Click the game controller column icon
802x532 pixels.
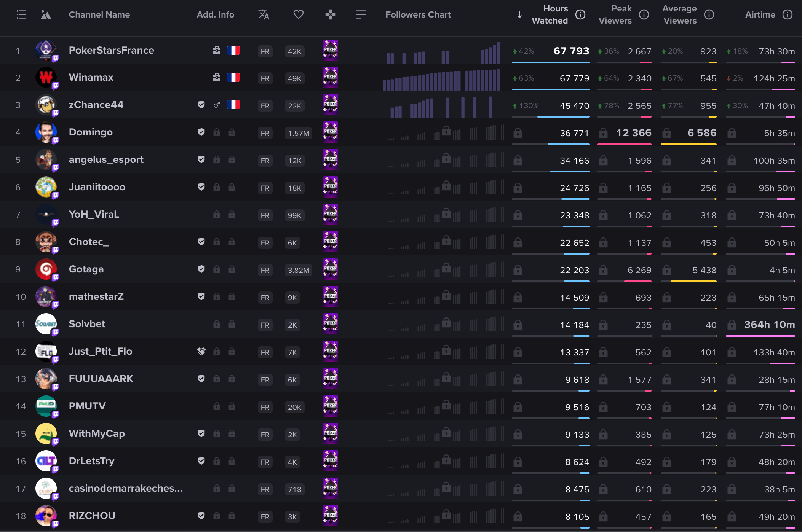coord(331,15)
